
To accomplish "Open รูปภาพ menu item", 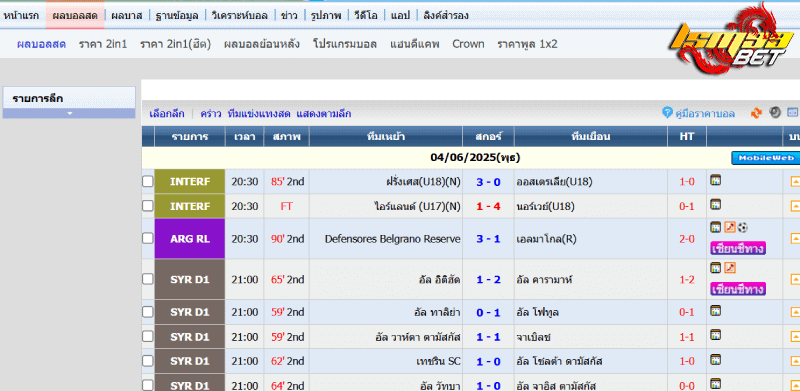I will coord(326,15).
